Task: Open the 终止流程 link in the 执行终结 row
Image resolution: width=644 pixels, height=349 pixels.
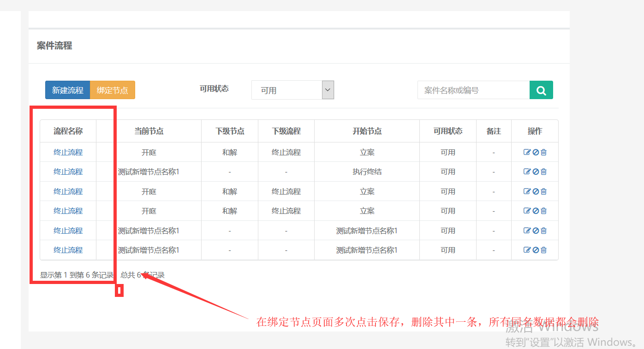Action: pyautogui.click(x=68, y=172)
